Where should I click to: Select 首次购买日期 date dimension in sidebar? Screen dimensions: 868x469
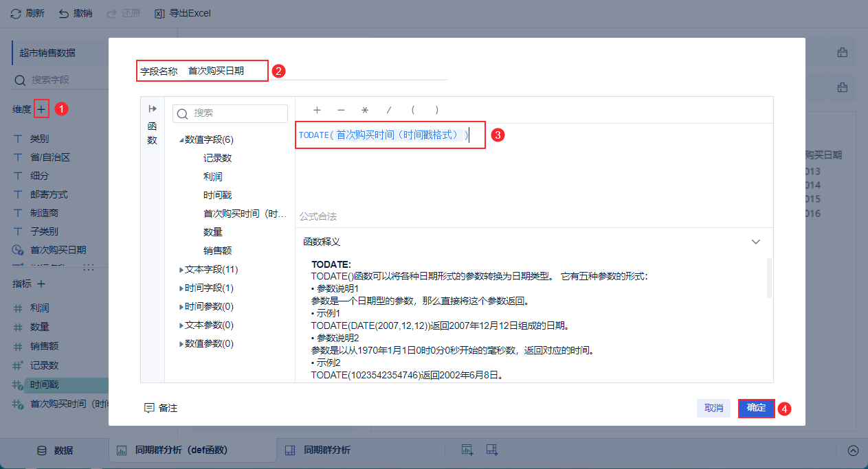click(x=58, y=250)
